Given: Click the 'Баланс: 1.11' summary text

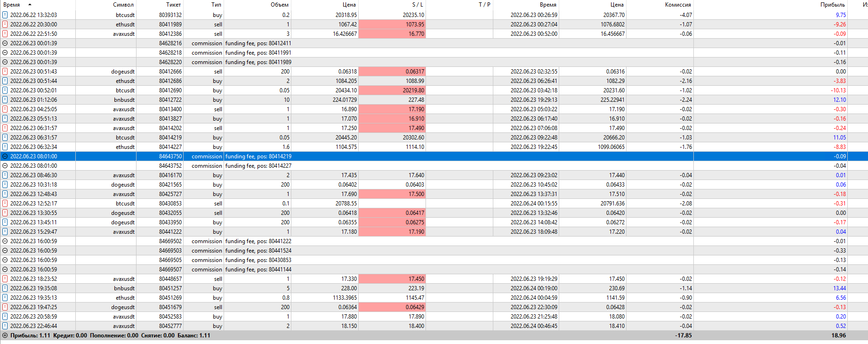Looking at the screenshot, I should tap(194, 336).
